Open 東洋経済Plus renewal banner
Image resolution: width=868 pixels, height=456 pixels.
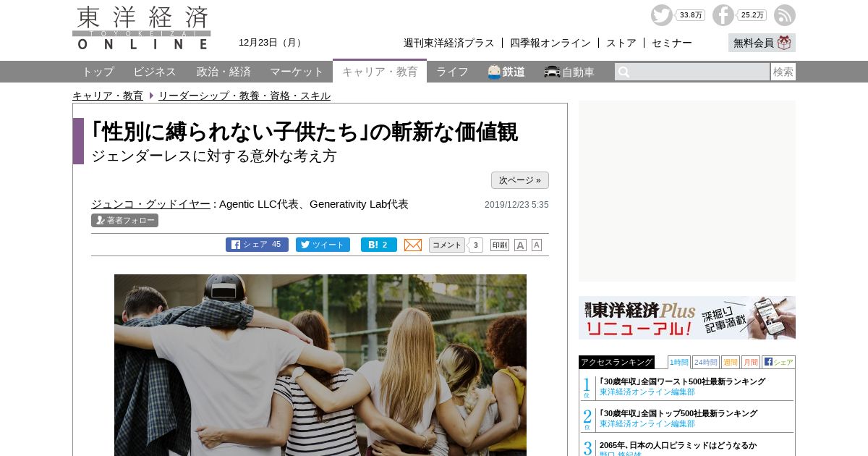coord(687,318)
